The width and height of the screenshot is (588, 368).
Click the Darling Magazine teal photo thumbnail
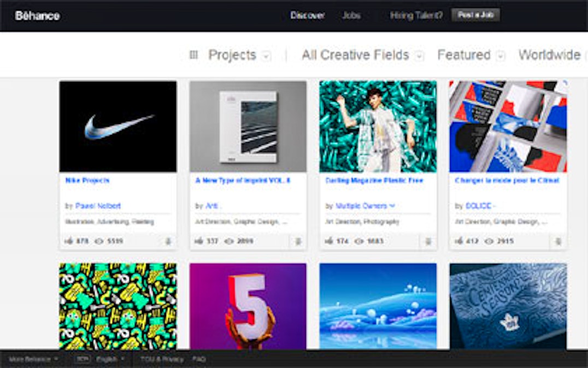pos(378,126)
